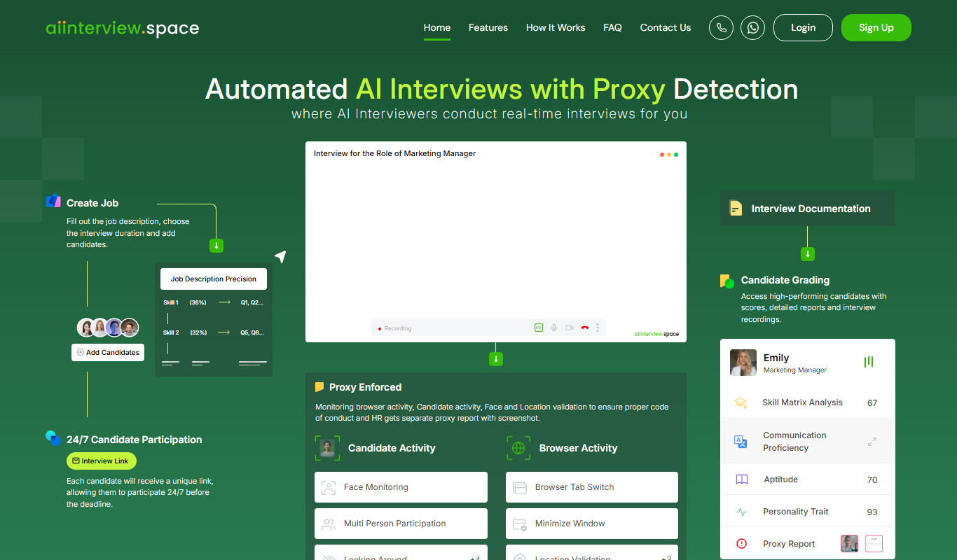Click the Login button

pos(803,27)
